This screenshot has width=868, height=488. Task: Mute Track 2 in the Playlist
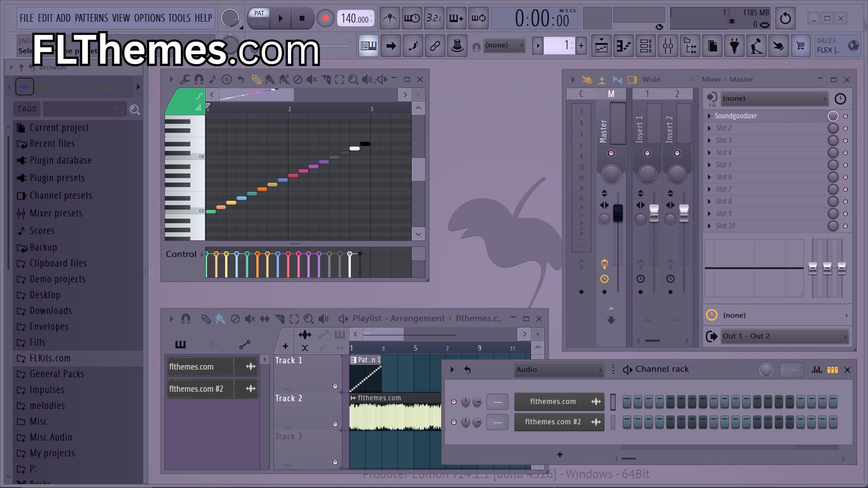pos(335,424)
